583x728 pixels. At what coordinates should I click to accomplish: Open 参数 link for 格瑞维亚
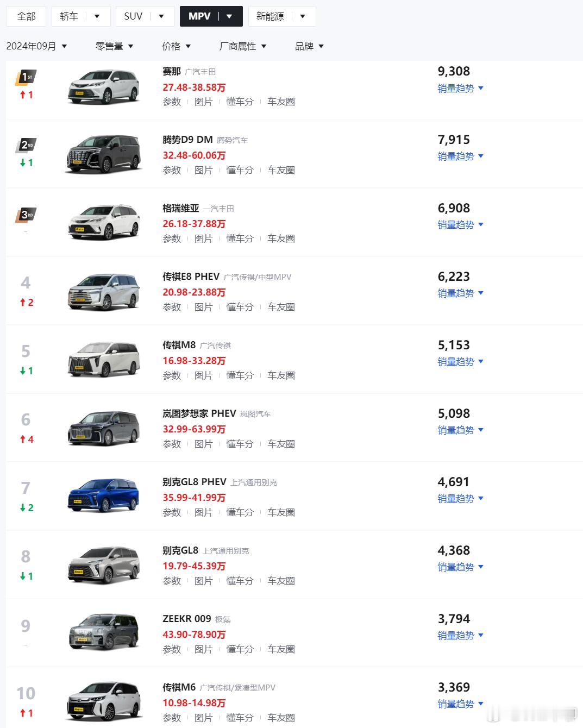(172, 239)
